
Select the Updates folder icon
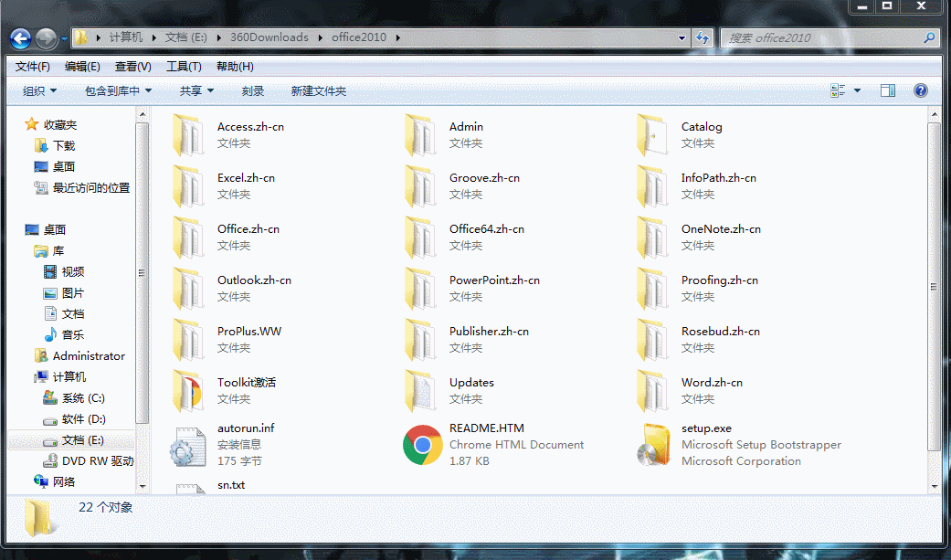click(420, 391)
